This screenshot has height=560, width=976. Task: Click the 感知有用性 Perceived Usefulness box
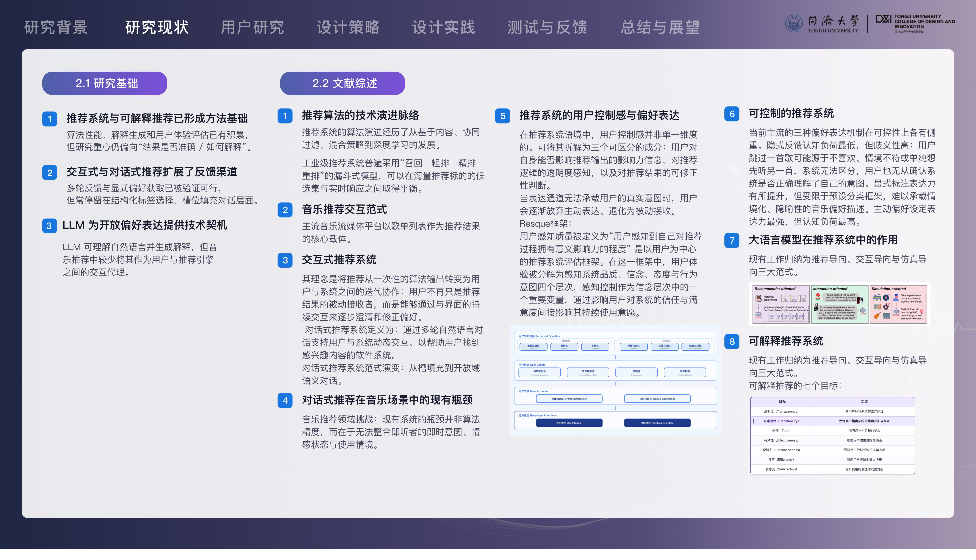[539, 372]
